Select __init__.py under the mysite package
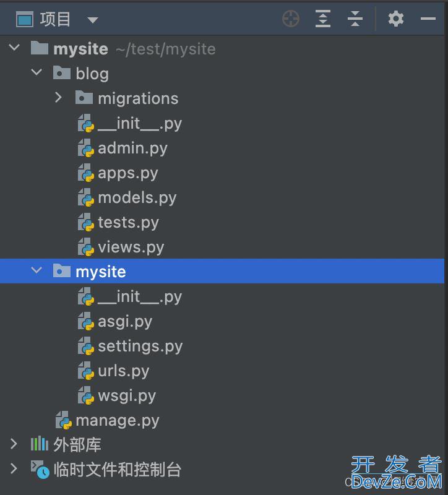 (222, 296)
